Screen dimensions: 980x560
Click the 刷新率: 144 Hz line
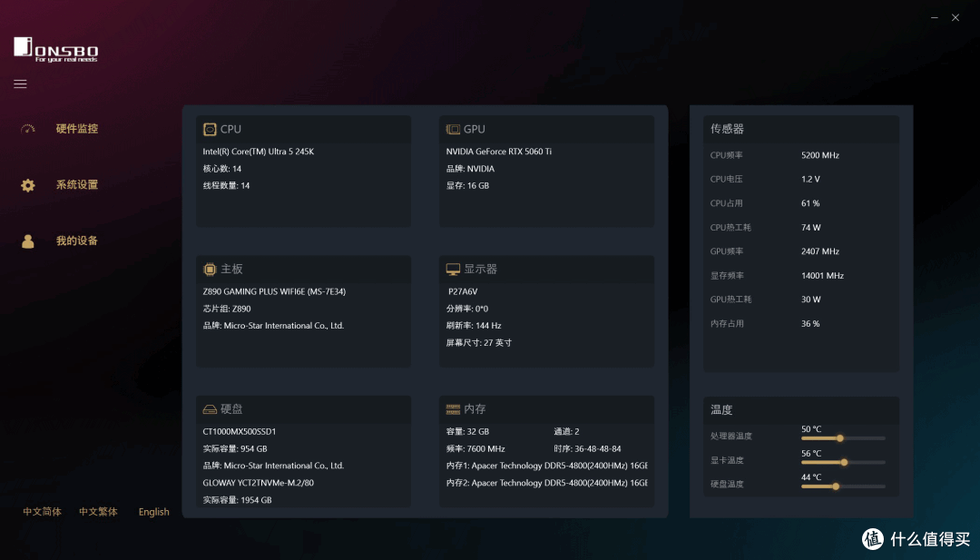pos(474,326)
